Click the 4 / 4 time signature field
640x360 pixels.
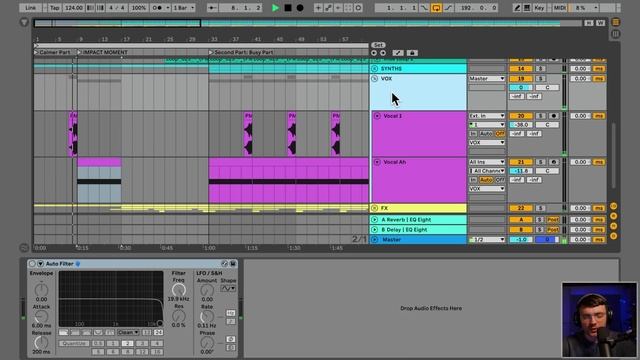point(117,8)
